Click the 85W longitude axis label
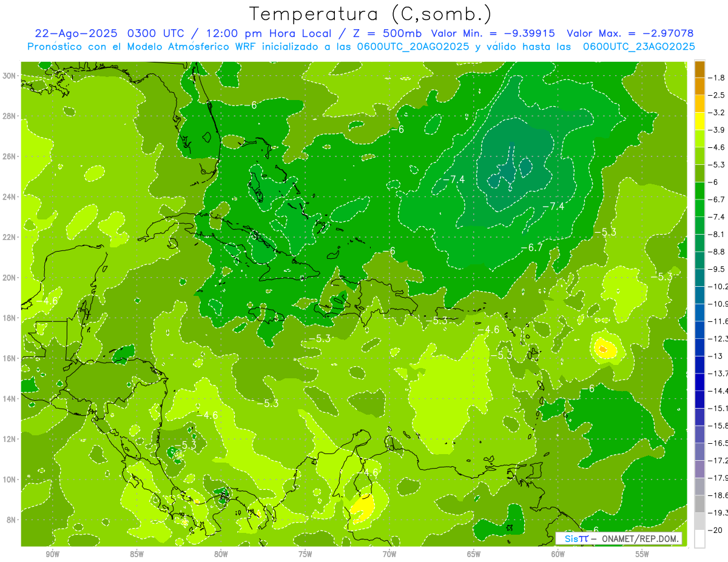728x562 pixels. pos(137,554)
